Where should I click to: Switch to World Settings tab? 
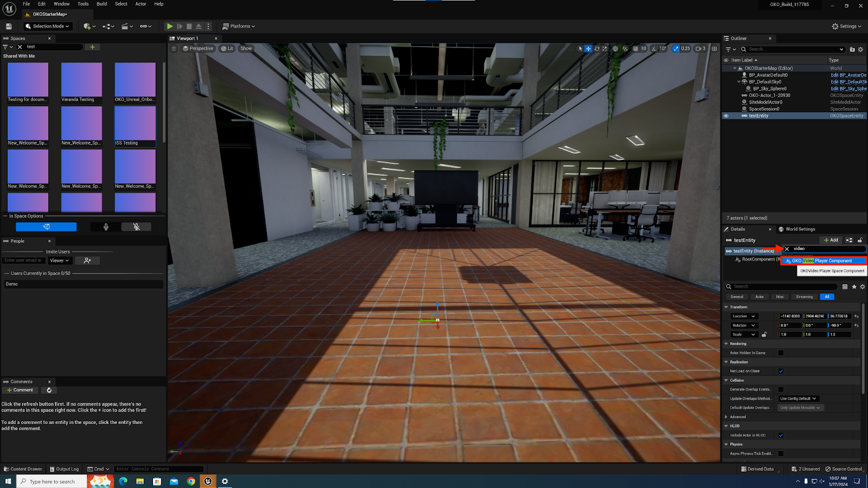click(x=800, y=229)
